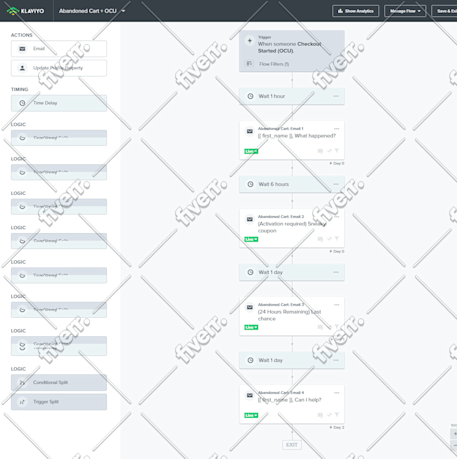Select the Wait 1 day step preceding Email 3
Image resolution: width=457 pixels, height=459 pixels.
(x=292, y=272)
